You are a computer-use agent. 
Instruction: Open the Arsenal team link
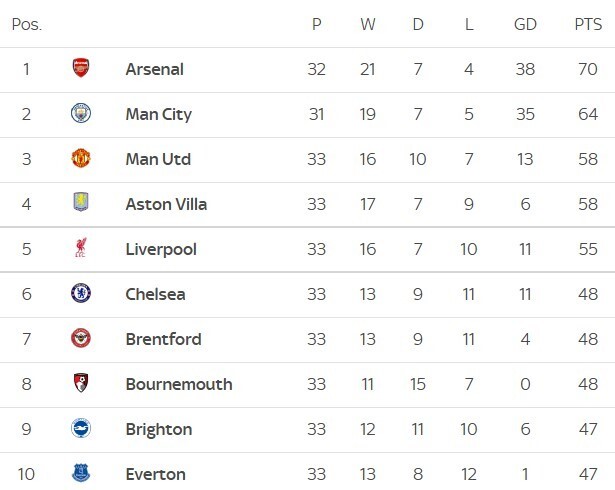[x=154, y=69]
